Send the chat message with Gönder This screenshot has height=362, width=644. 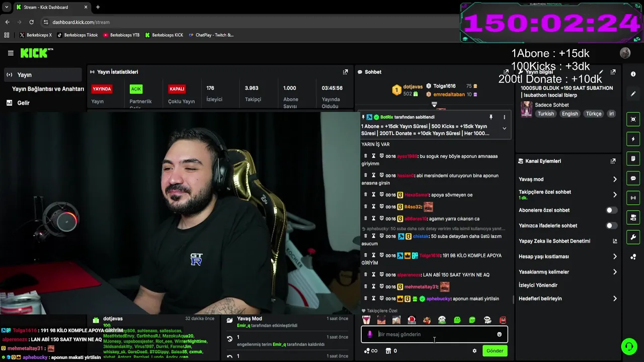[x=495, y=351]
